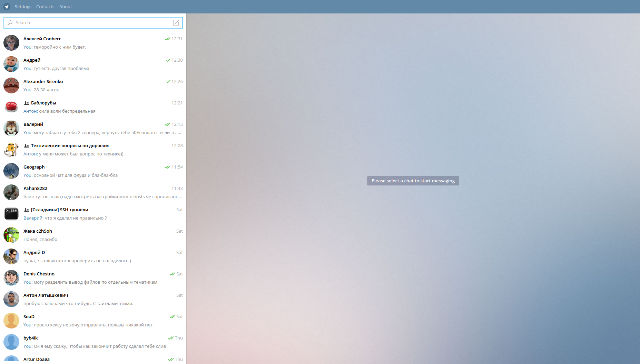Click byb4ik's blue placeholder avatar

click(x=11, y=342)
